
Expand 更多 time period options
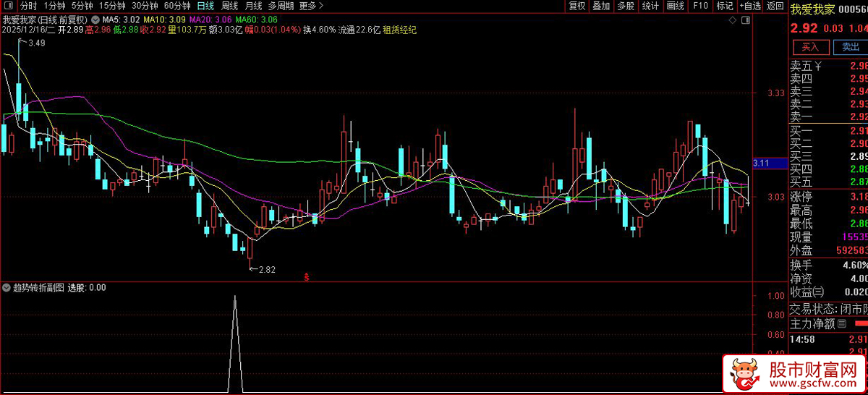click(x=311, y=6)
